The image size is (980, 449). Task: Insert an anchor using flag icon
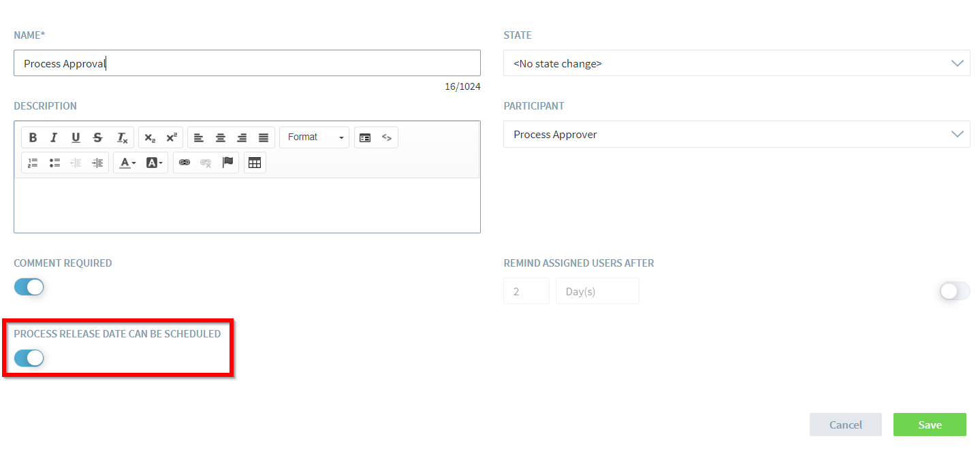point(227,163)
